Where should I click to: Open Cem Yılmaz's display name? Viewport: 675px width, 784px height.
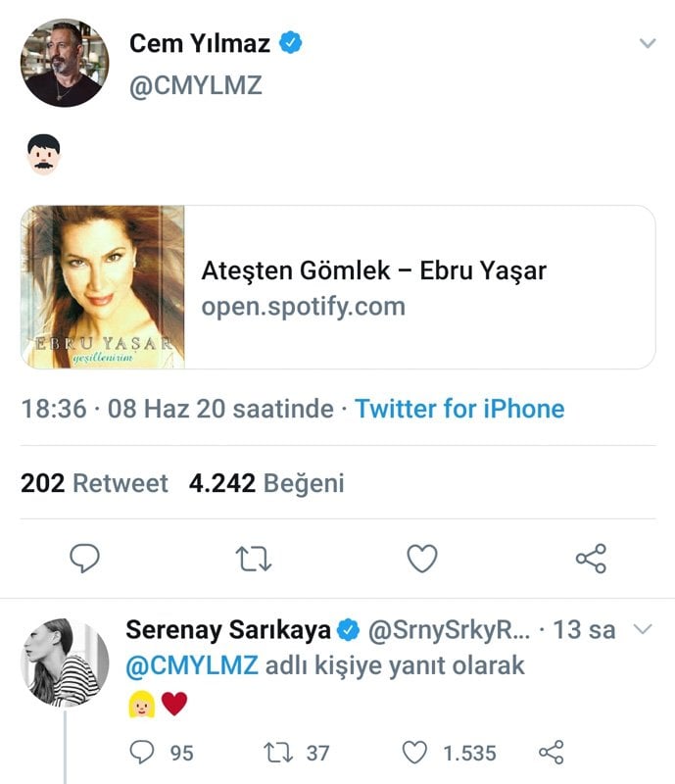202,43
